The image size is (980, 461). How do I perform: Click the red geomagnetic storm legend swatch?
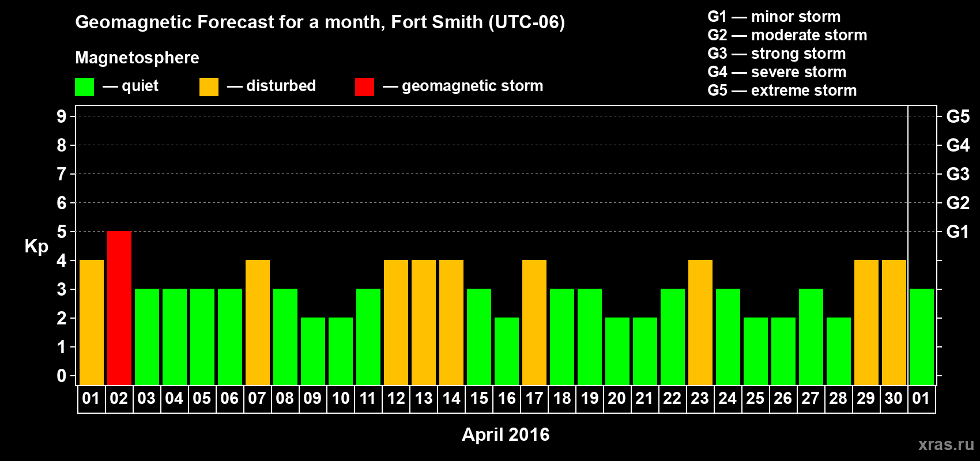[364, 87]
